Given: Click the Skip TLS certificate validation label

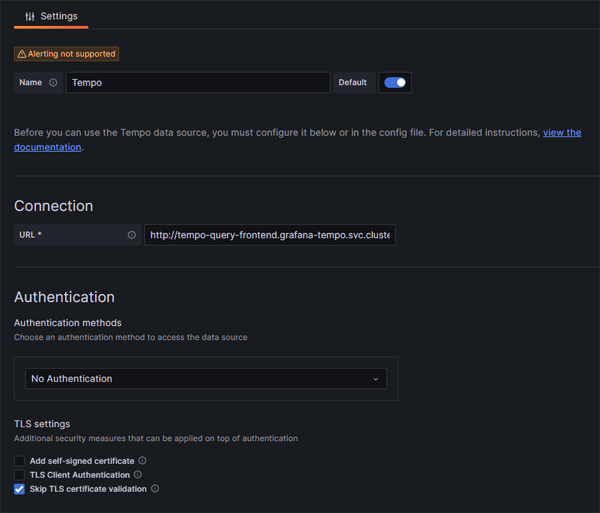Looking at the screenshot, I should coord(88,489).
